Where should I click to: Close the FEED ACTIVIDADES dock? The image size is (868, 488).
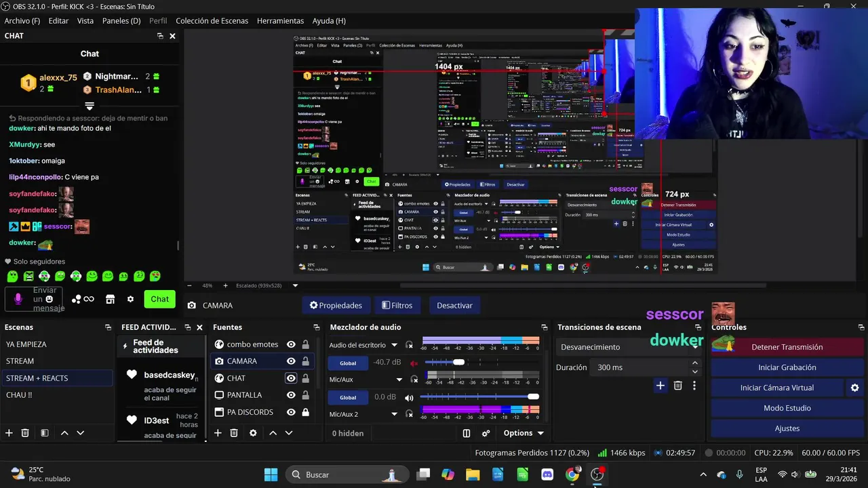tap(199, 327)
